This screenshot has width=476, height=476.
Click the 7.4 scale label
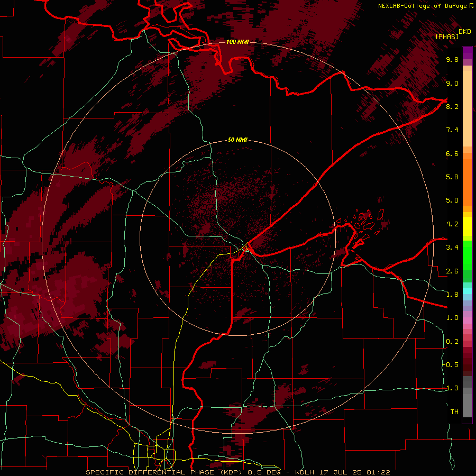(452, 130)
